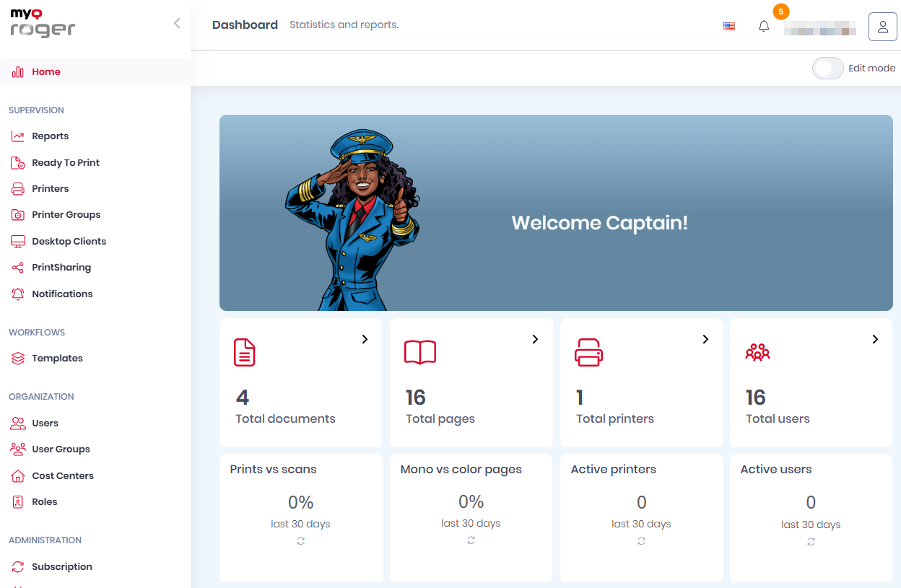Image resolution: width=901 pixels, height=588 pixels.
Task: Open the user profile icon button
Action: tap(882, 27)
